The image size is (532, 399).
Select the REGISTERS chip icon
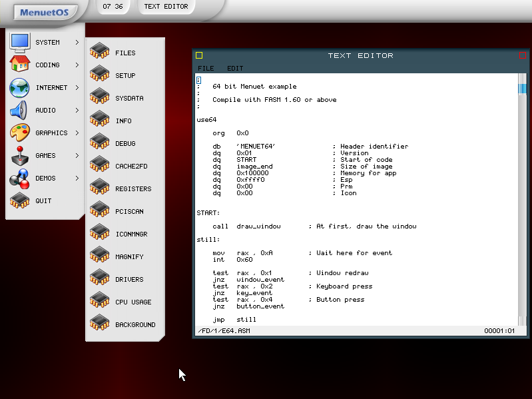99,189
